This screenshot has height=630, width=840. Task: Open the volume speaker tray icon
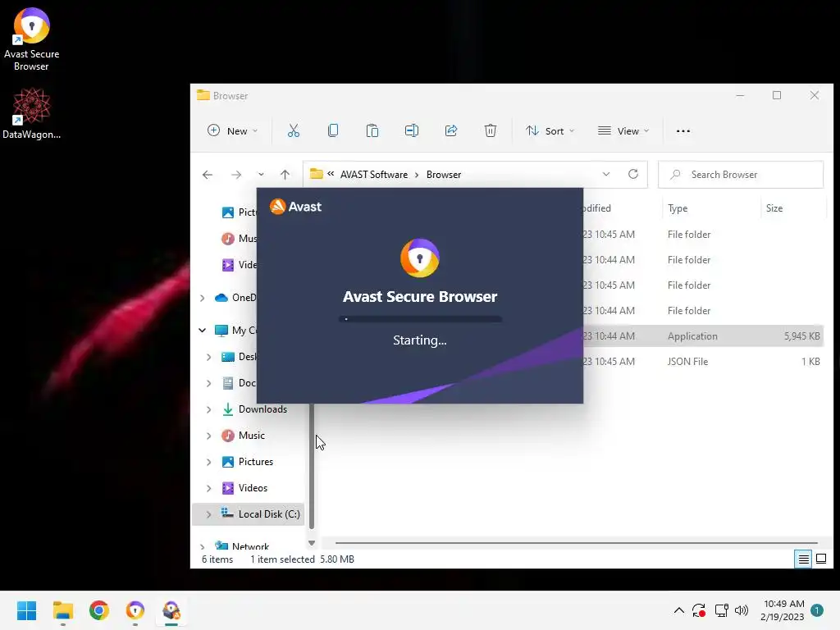point(742,610)
